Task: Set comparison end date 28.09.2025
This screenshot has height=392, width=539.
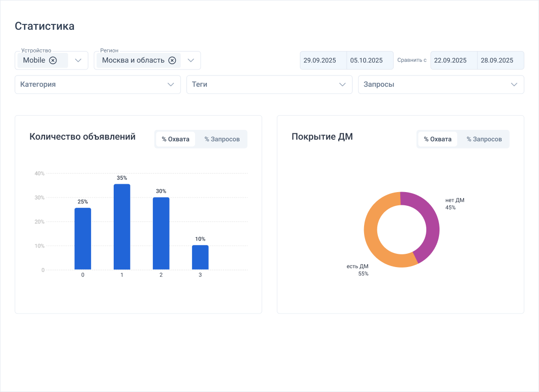Action: (500, 60)
